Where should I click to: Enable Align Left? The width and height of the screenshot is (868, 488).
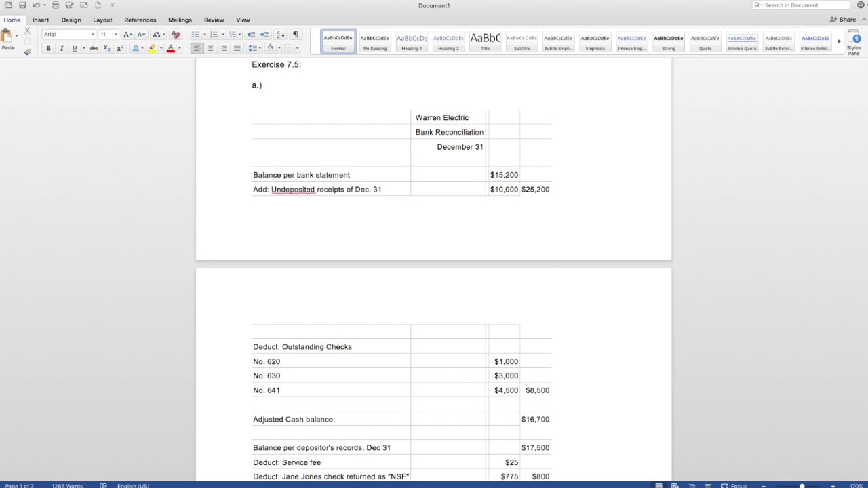coord(197,49)
